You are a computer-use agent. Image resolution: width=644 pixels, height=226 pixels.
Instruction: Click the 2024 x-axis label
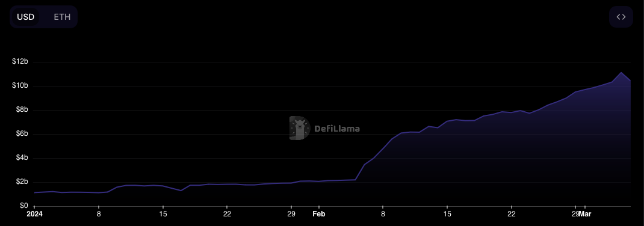(34, 214)
